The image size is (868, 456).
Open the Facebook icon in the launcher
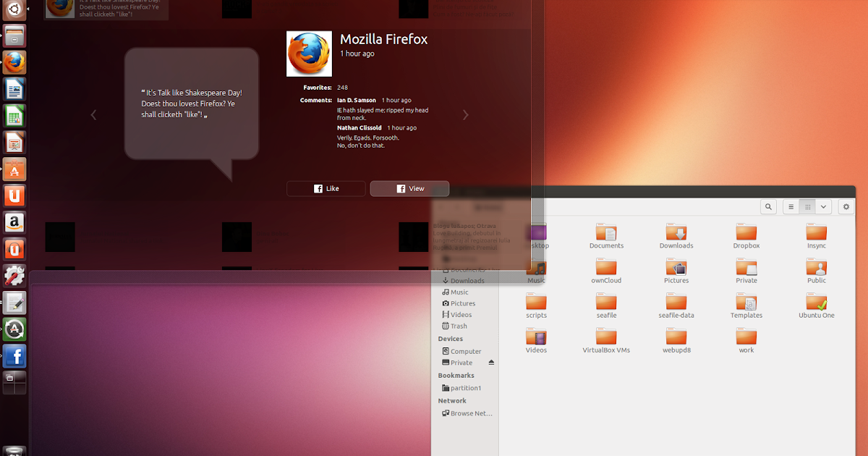point(14,356)
